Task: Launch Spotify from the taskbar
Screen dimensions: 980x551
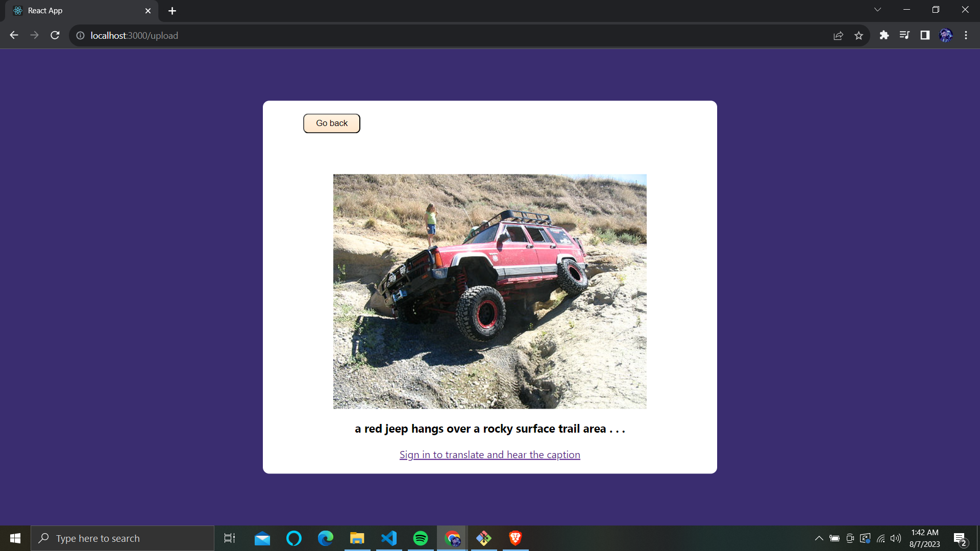Action: point(421,538)
